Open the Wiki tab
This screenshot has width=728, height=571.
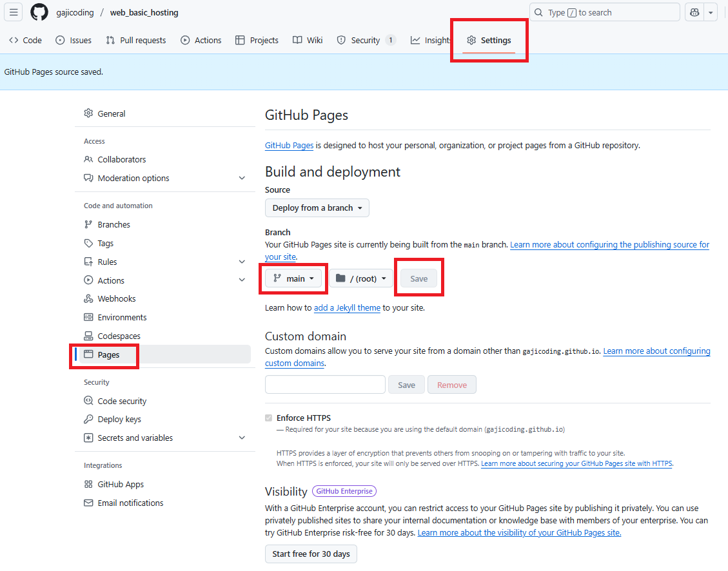coord(308,41)
